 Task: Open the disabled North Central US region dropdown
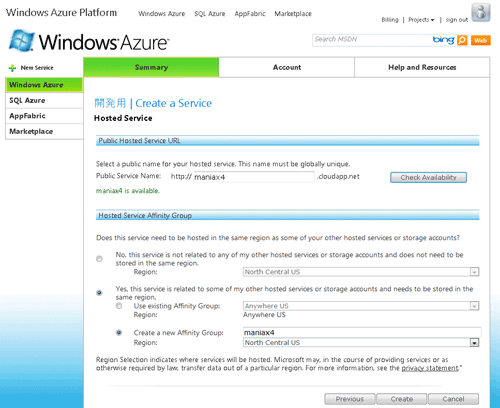coord(361,272)
